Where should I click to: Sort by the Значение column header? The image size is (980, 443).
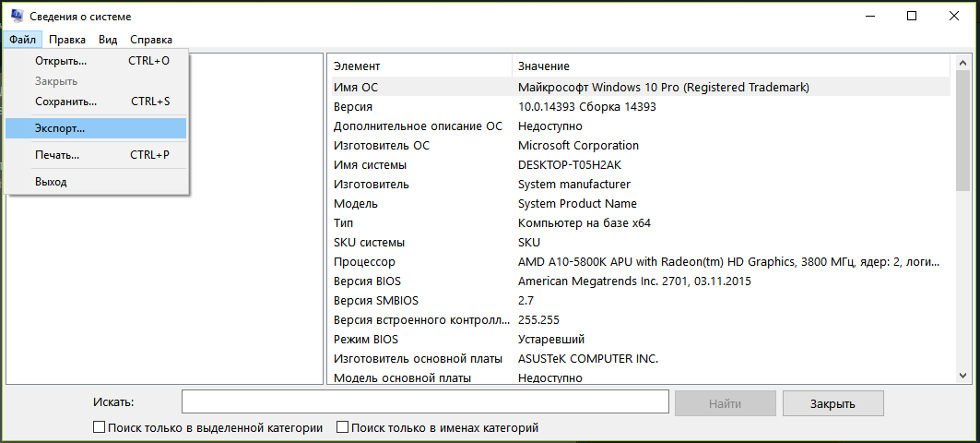[x=731, y=66]
